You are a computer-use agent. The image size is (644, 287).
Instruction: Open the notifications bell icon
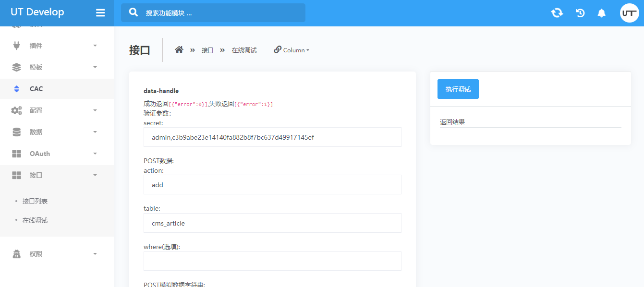tap(601, 13)
